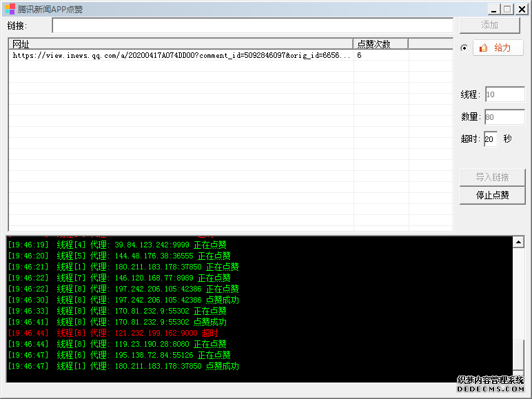Click the like count cell showing 6
This screenshot has width=532, height=399.
pyautogui.click(x=381, y=55)
